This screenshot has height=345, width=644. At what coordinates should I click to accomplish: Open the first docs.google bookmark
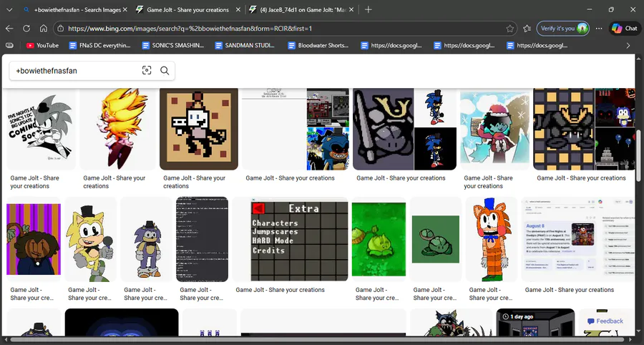click(x=392, y=45)
